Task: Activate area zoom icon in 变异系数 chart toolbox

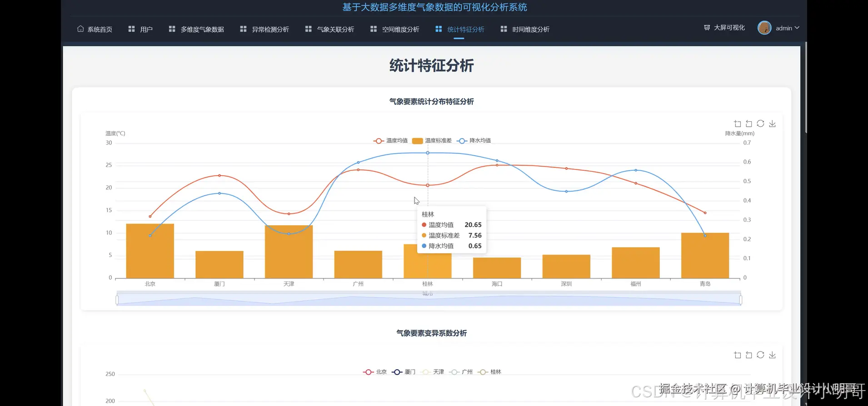Action: [737, 355]
